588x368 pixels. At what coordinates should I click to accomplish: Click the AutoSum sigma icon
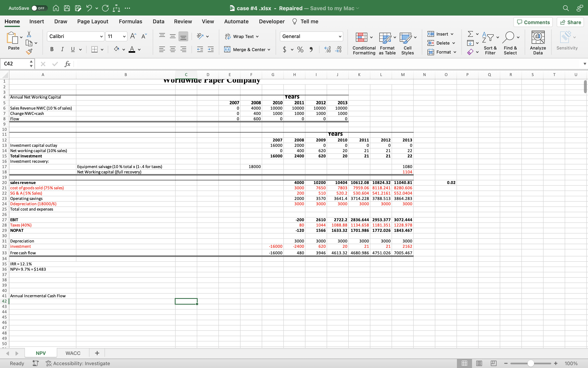[x=470, y=34]
